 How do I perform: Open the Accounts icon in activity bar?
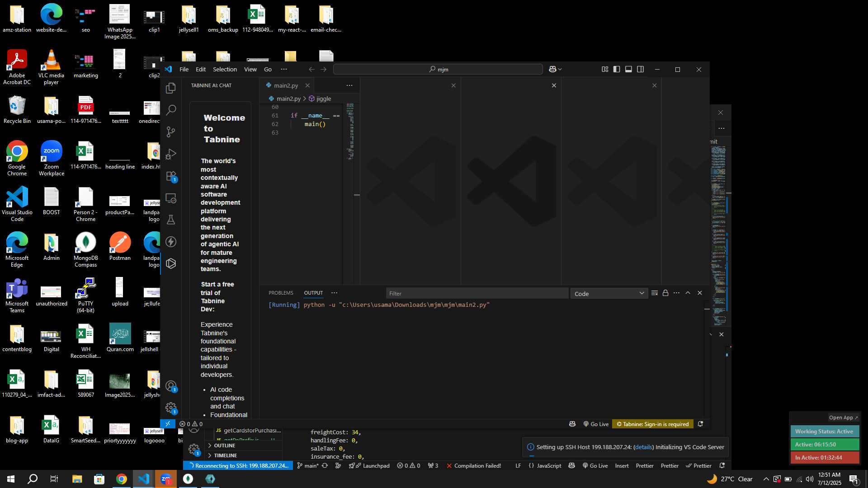click(171, 386)
